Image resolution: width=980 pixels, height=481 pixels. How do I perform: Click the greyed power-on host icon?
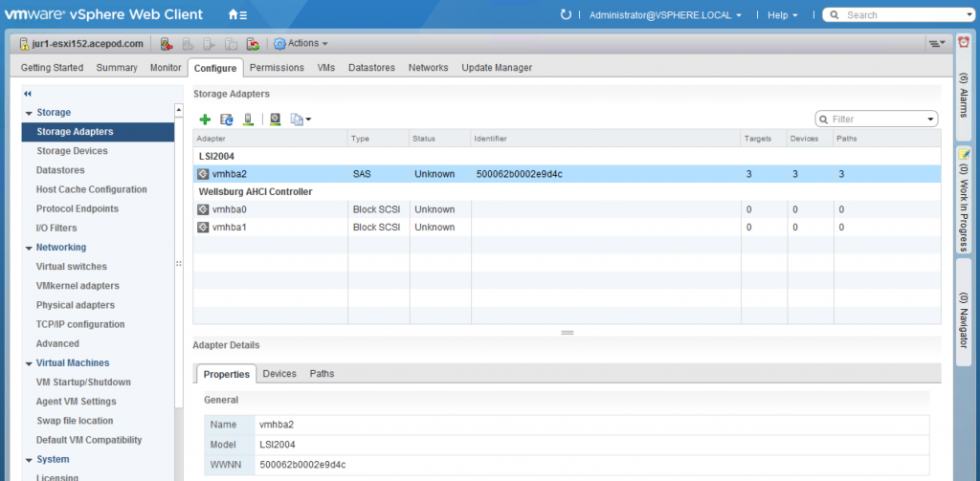click(x=210, y=44)
